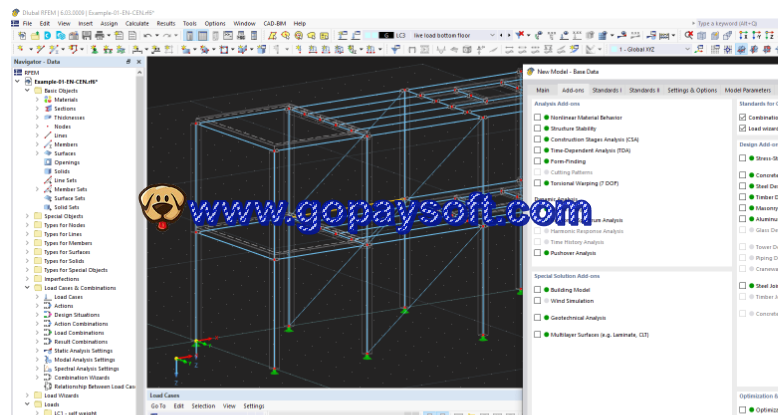
Task: Switch to the Standards I tab
Action: (x=607, y=90)
